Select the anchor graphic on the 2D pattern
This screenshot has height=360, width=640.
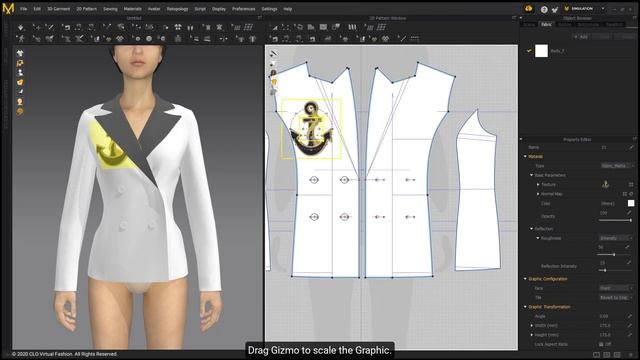tap(311, 129)
